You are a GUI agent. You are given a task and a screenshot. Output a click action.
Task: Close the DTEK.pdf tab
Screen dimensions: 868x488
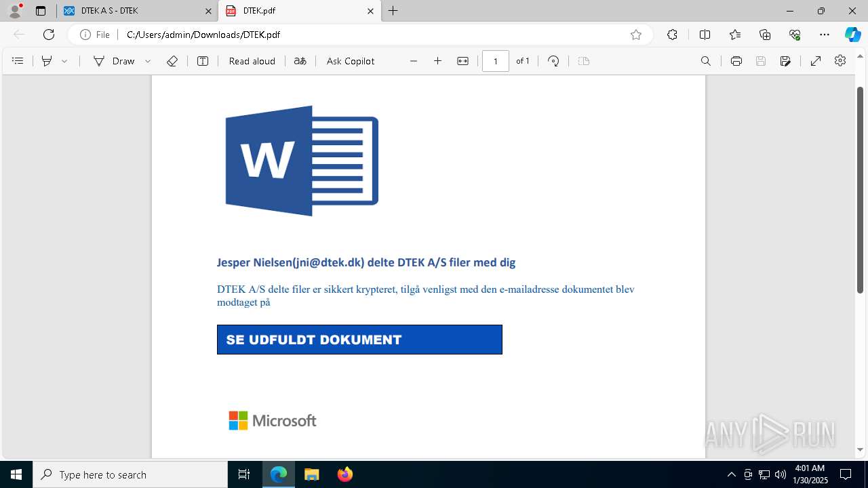coord(370,11)
